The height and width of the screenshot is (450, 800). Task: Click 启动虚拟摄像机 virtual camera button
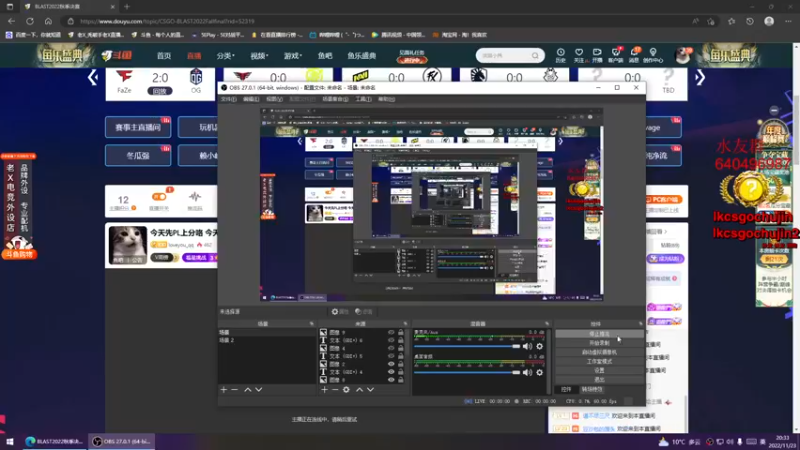(599, 352)
